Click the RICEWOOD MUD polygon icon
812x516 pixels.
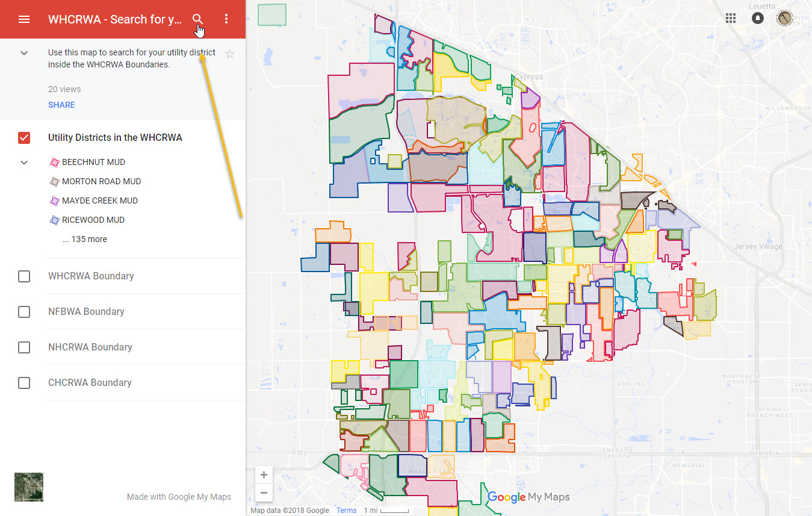tap(54, 220)
